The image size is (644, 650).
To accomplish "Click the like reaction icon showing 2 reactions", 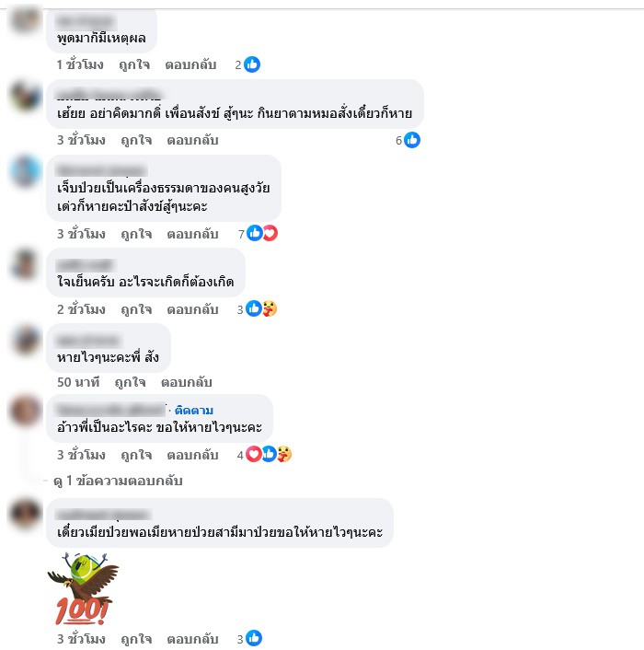I will (252, 64).
